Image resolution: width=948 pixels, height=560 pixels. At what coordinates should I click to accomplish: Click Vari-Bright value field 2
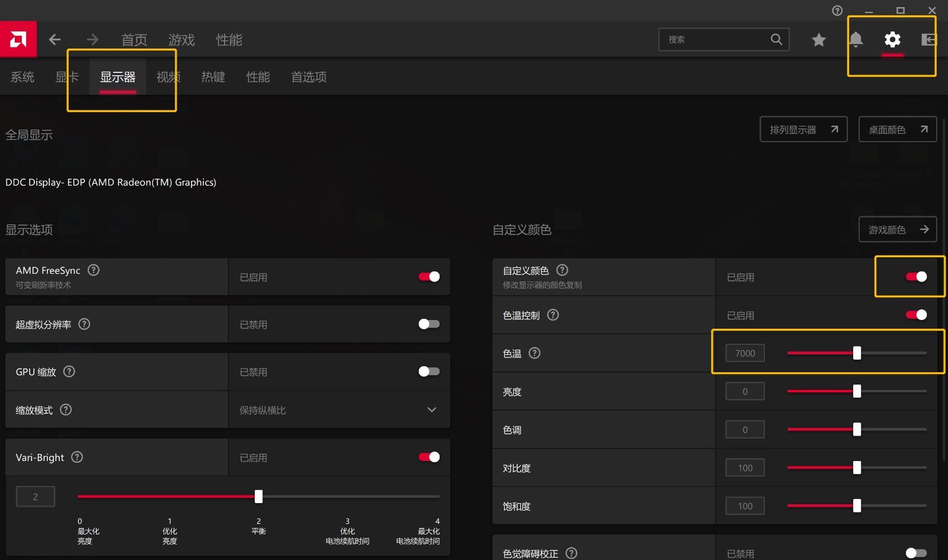pos(36,497)
